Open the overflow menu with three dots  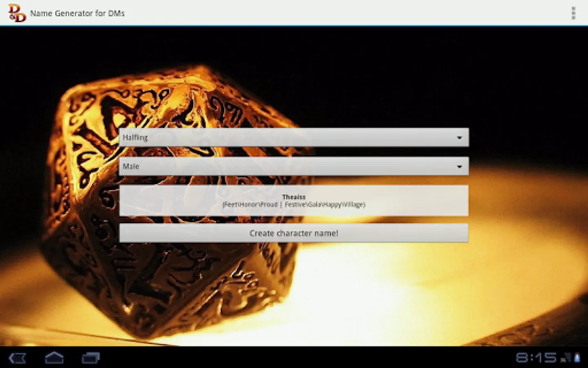(x=573, y=13)
